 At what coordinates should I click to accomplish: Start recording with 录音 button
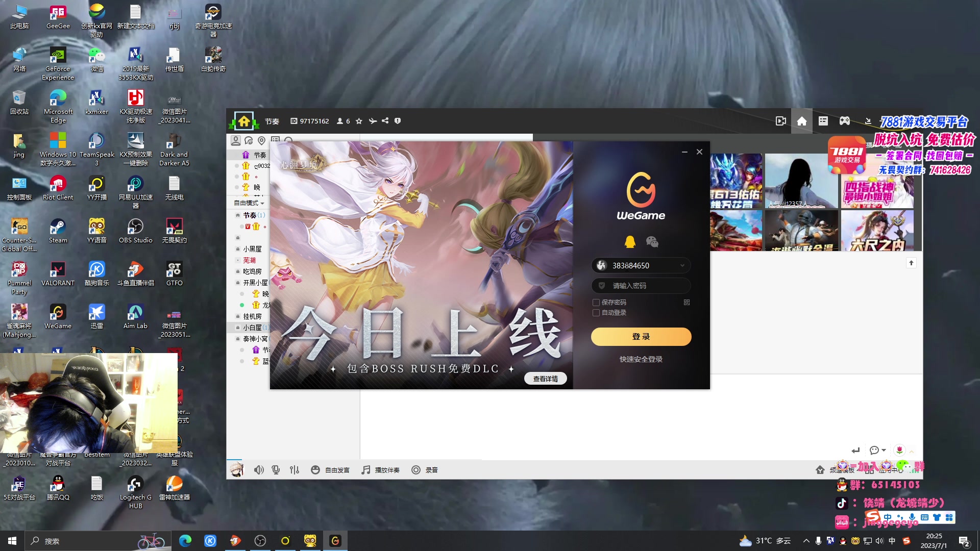pos(425,470)
